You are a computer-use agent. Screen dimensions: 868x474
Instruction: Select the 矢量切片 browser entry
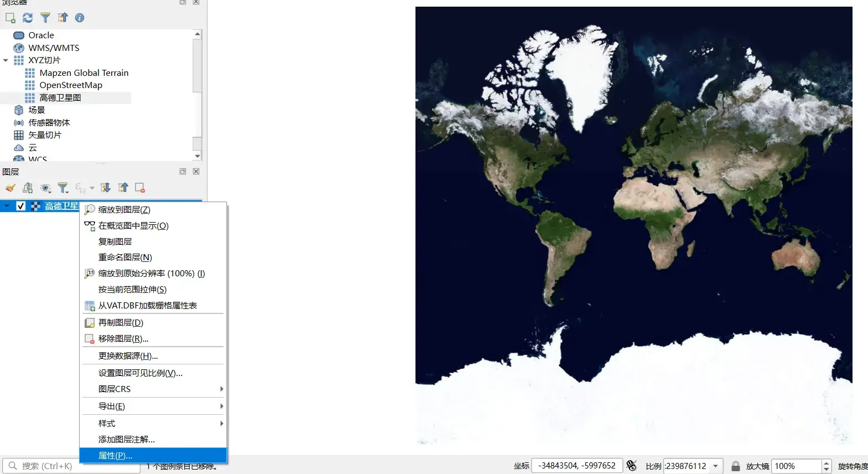pos(45,135)
